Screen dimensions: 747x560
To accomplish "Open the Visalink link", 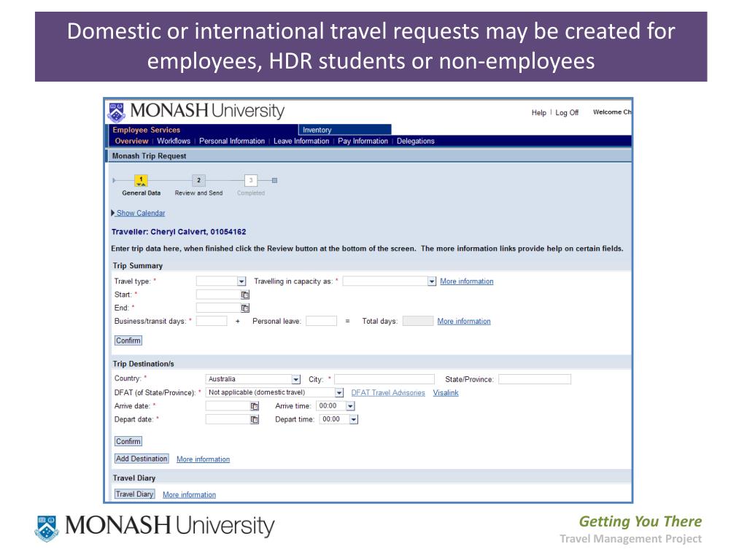I will tap(446, 393).
